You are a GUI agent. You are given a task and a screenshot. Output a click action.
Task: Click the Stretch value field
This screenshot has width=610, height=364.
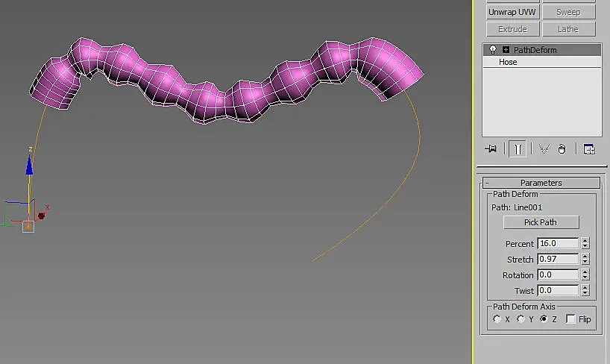(x=558, y=259)
